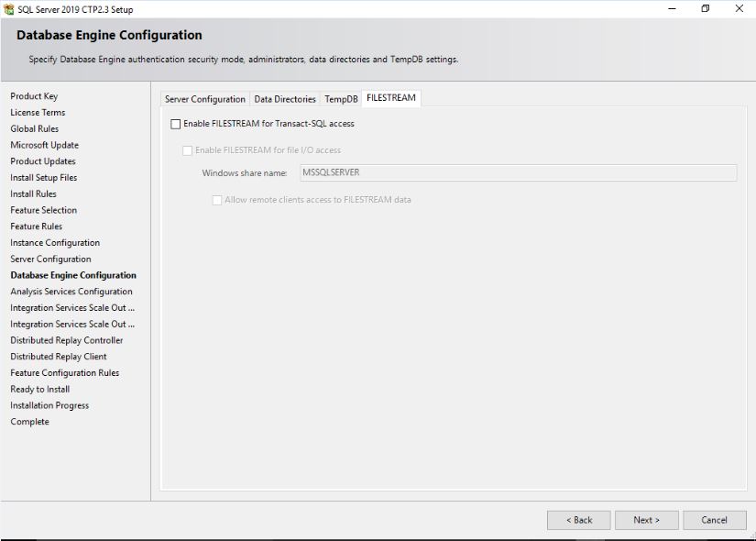The width and height of the screenshot is (756, 541).
Task: Select Product Updates step
Action: [x=43, y=161]
